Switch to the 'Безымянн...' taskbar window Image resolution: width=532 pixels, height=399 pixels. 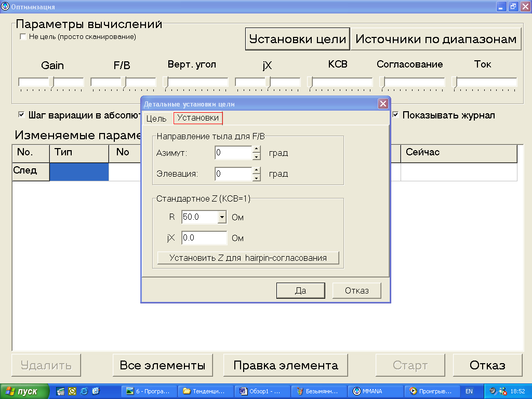tap(320, 391)
